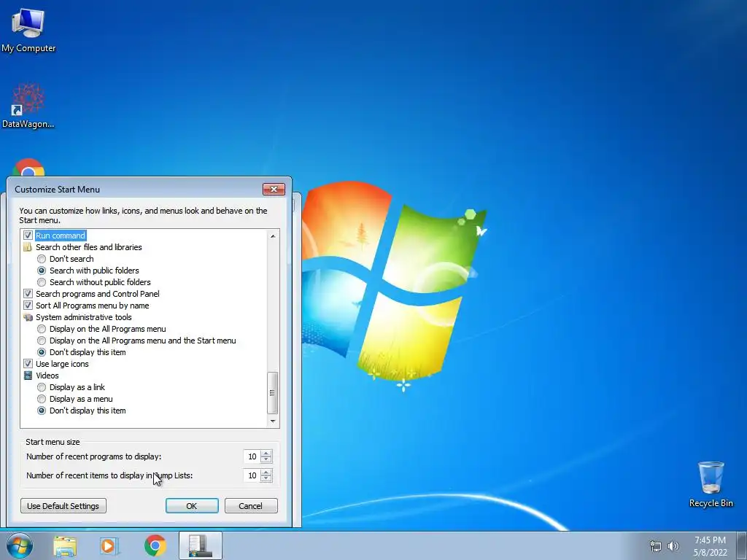Disable the Use large icons checkbox

pos(28,364)
